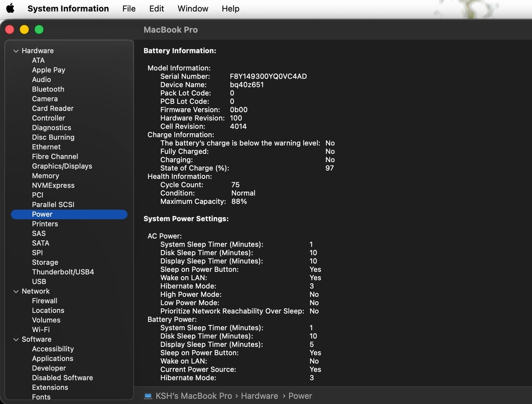Collapse the Network section chevron
The width and height of the screenshot is (532, 404).
click(16, 291)
